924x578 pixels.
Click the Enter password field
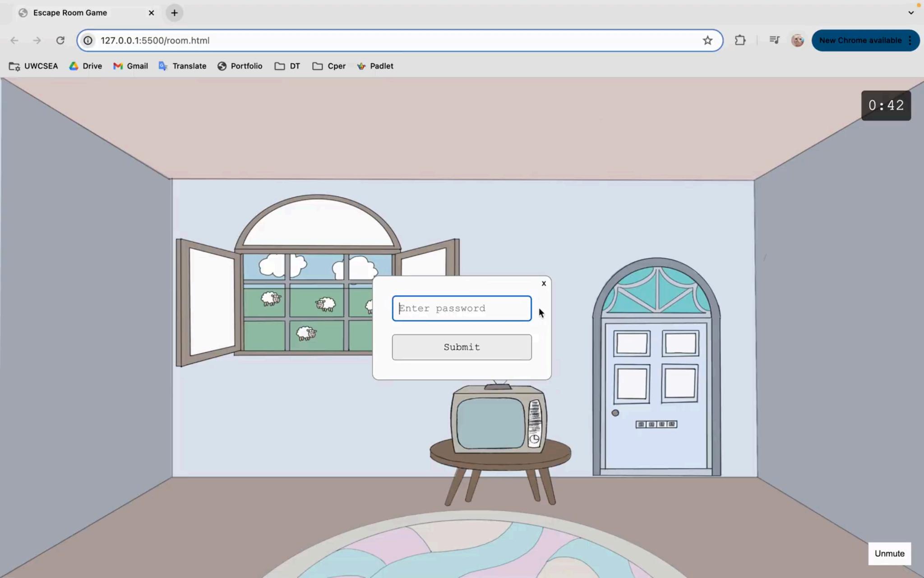click(462, 308)
